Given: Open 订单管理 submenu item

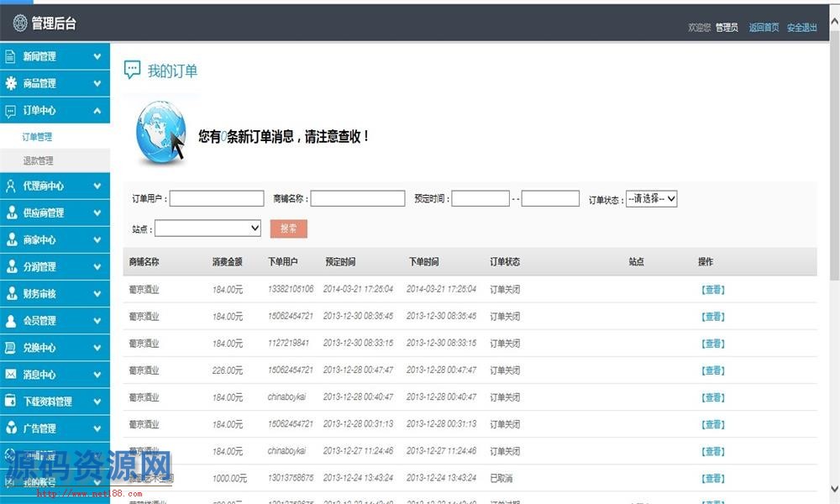Looking at the screenshot, I should click(x=37, y=137).
